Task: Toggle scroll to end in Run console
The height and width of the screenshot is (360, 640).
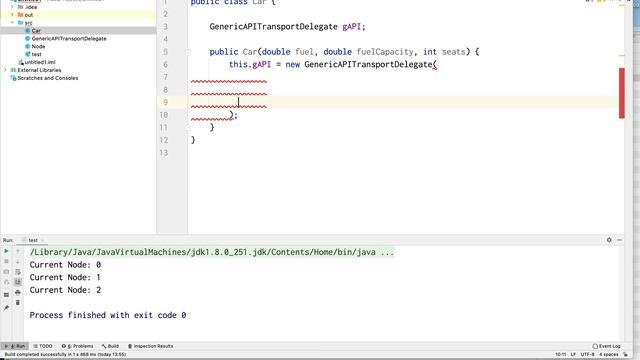Action: tap(18, 282)
